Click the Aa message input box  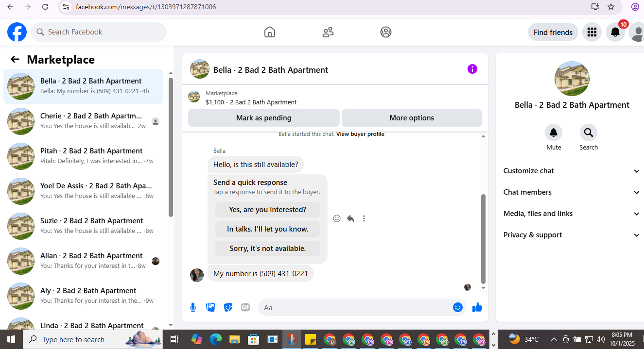coord(356,307)
